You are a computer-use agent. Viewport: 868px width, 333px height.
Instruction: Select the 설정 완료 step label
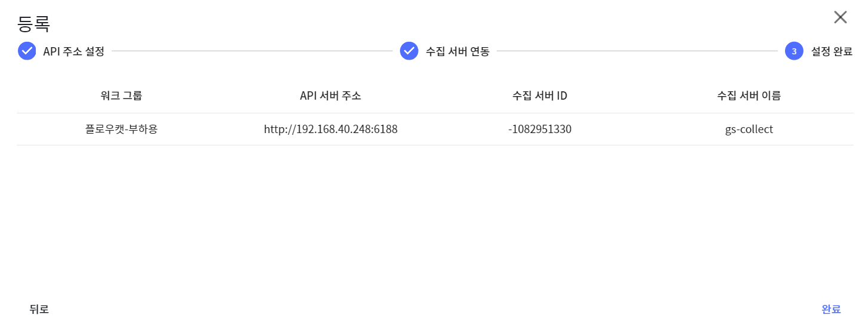(832, 51)
